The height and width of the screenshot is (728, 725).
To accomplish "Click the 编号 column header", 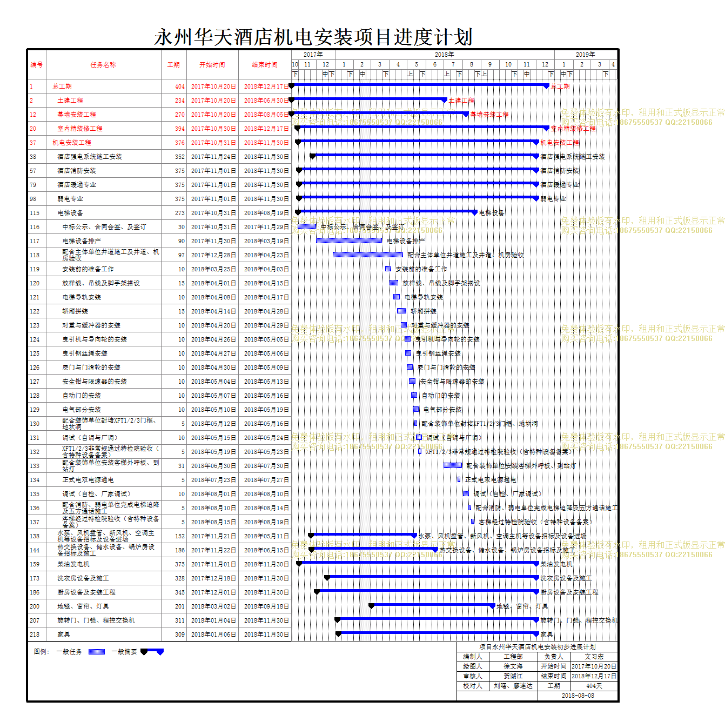I will (37, 65).
